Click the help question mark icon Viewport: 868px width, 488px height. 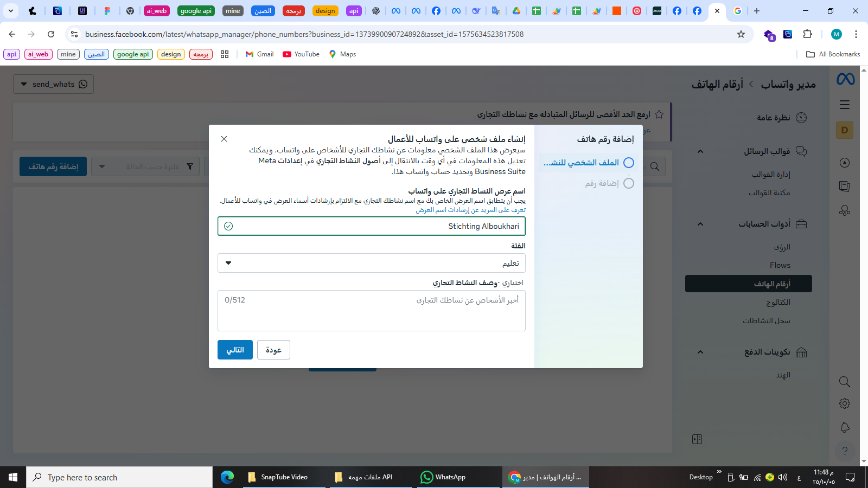point(845,451)
